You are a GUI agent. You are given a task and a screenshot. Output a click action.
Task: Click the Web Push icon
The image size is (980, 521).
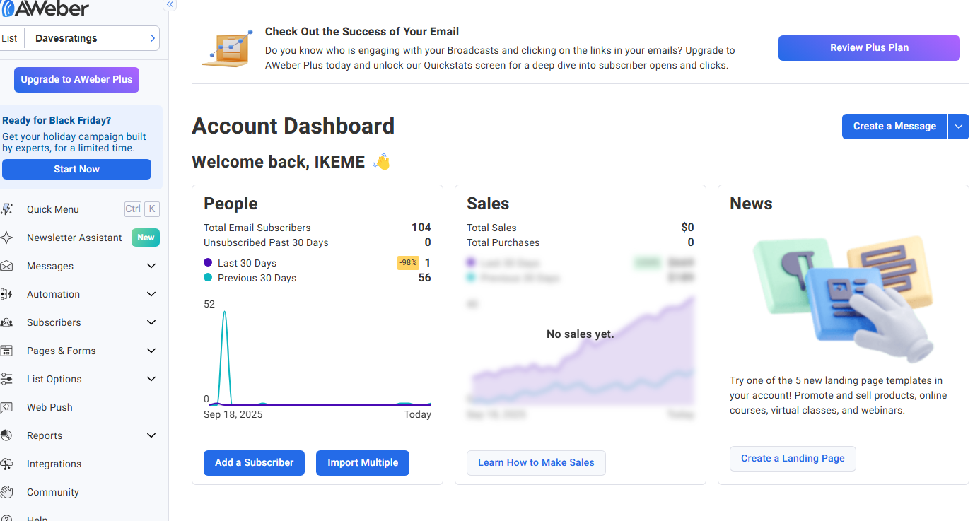point(7,407)
